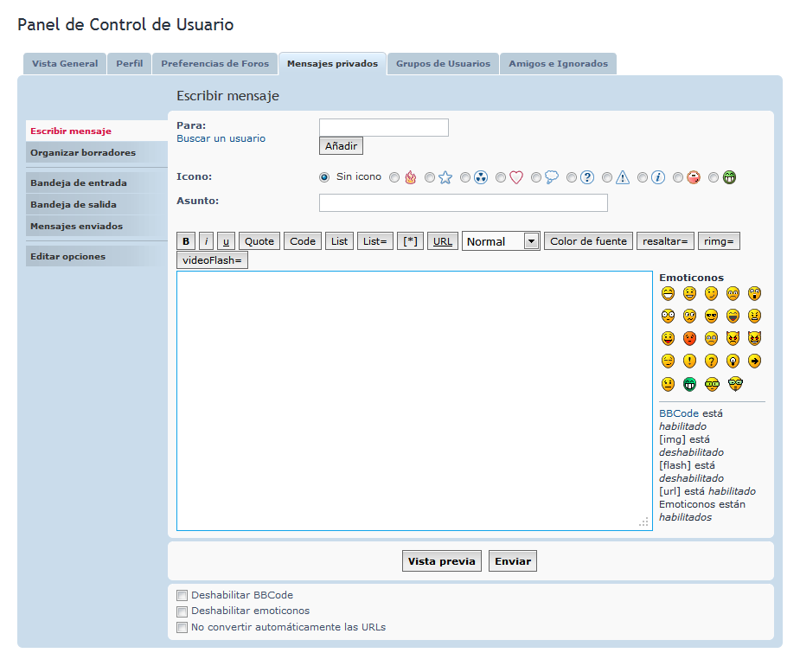Open the Normal font size dropdown
Image resolution: width=800 pixels, height=672 pixels.
point(501,241)
